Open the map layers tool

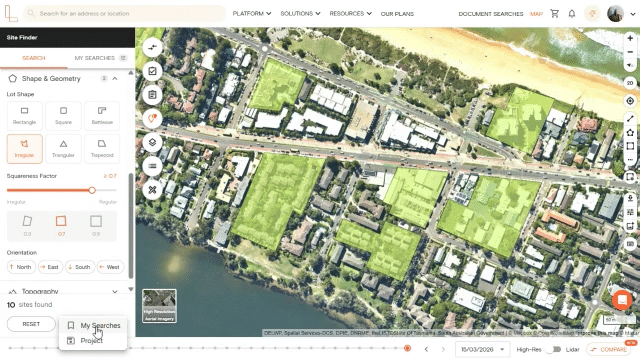click(x=152, y=142)
